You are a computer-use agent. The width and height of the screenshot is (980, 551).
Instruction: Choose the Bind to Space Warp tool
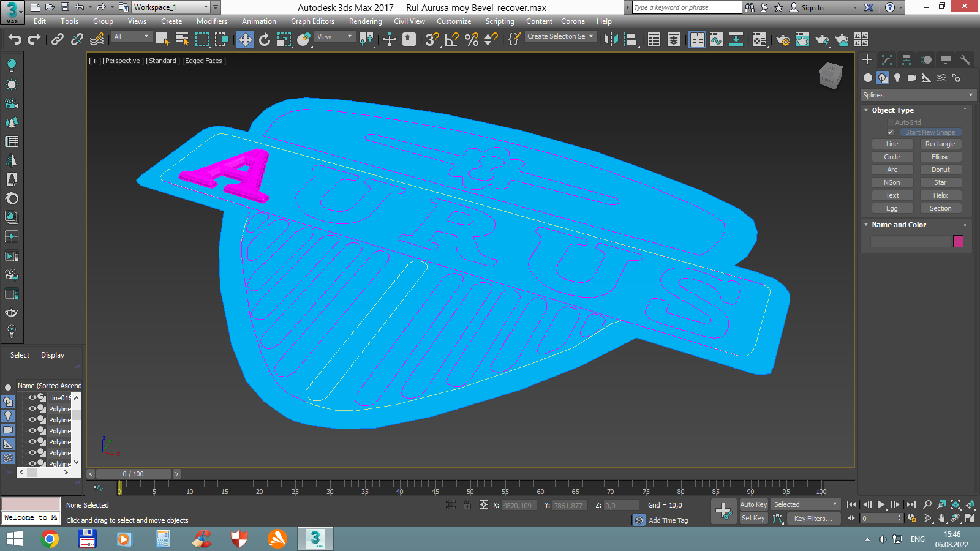pos(97,40)
